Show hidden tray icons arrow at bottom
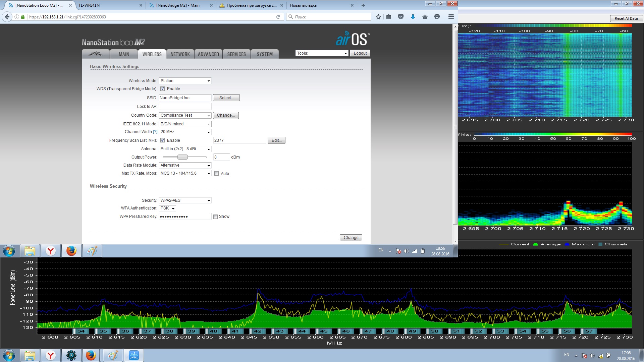Image resolution: width=644 pixels, height=362 pixels. coord(576,356)
